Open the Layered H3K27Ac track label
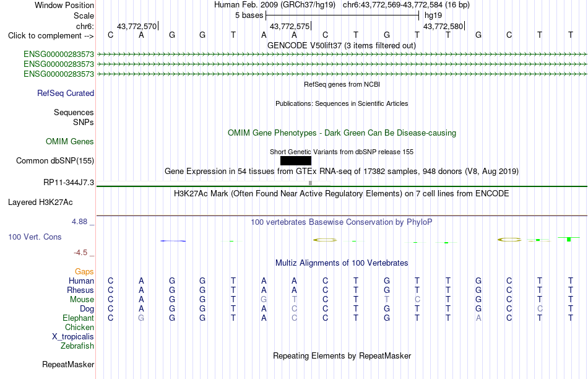 click(40, 203)
